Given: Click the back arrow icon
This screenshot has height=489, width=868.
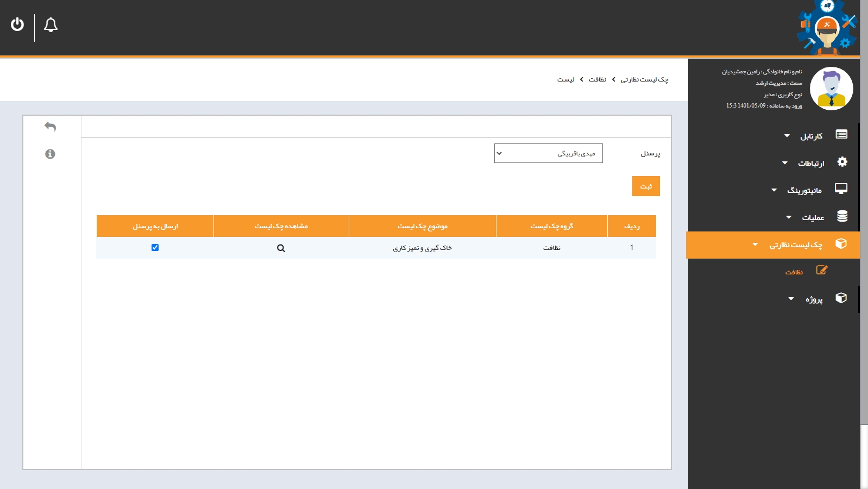Looking at the screenshot, I should (50, 127).
